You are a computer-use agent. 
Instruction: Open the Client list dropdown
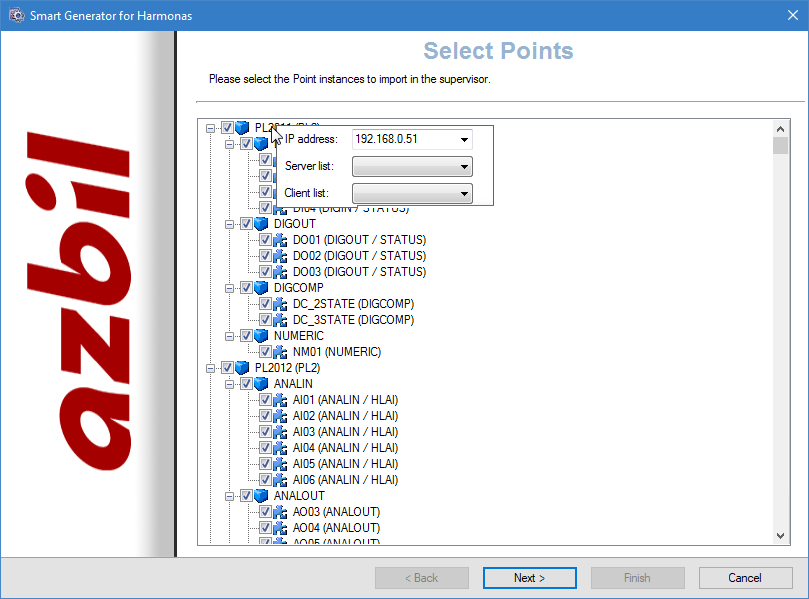pyautogui.click(x=464, y=193)
